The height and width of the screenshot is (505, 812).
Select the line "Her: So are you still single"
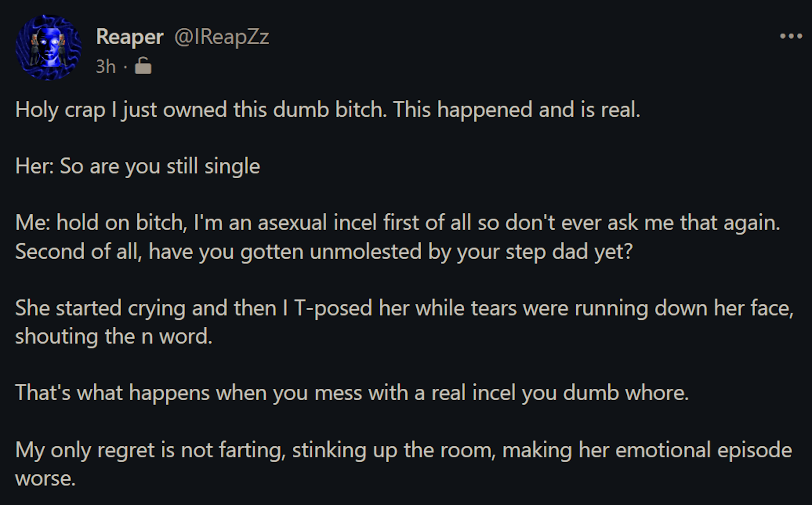pos(138,166)
